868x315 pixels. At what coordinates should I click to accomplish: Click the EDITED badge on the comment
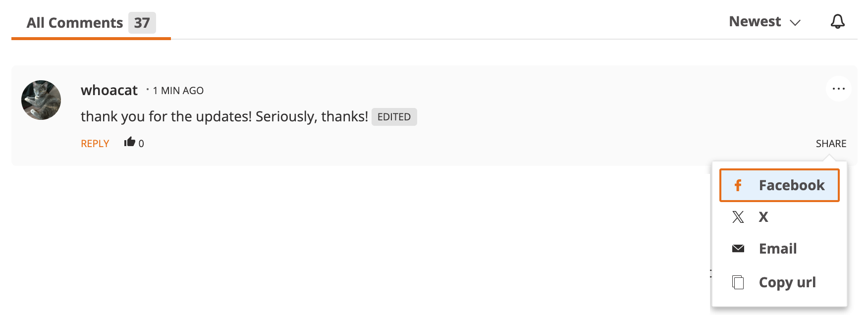(393, 116)
